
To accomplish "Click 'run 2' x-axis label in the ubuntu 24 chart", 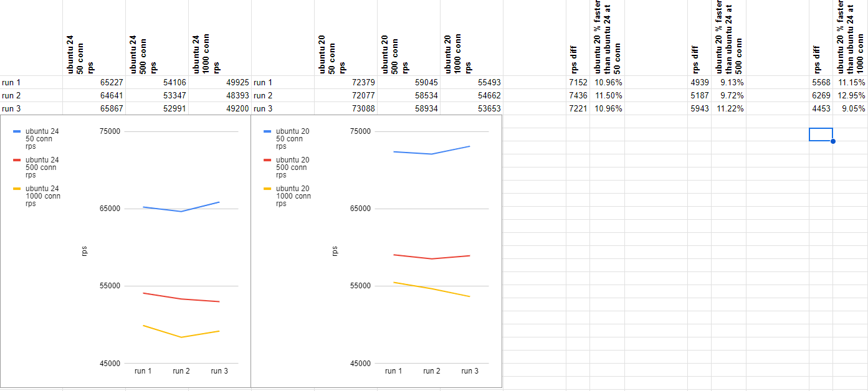I will [181, 371].
